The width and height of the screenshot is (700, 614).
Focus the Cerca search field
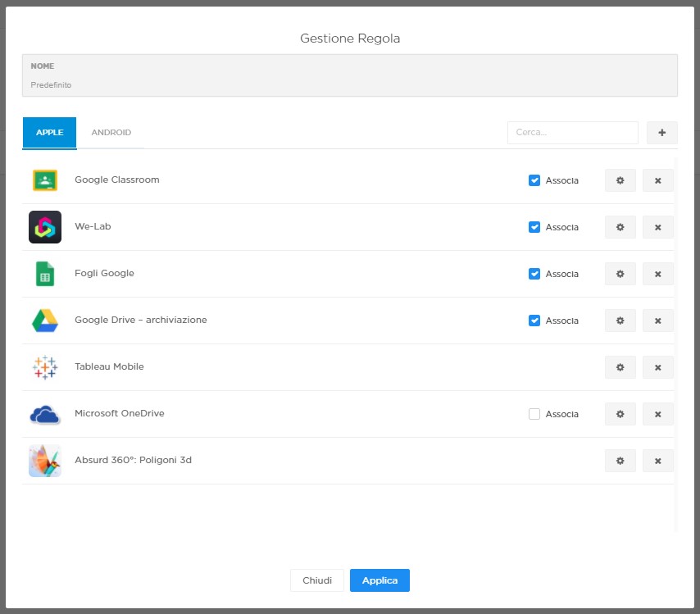click(x=573, y=133)
